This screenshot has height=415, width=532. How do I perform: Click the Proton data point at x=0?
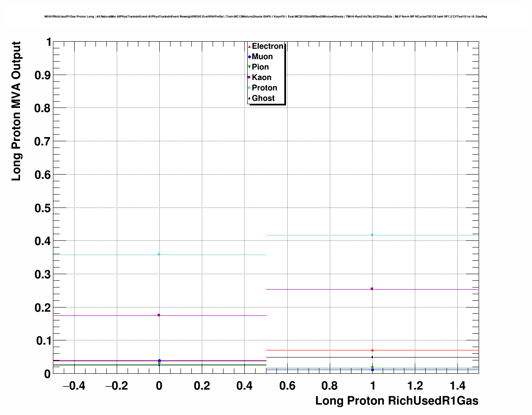pyautogui.click(x=159, y=254)
